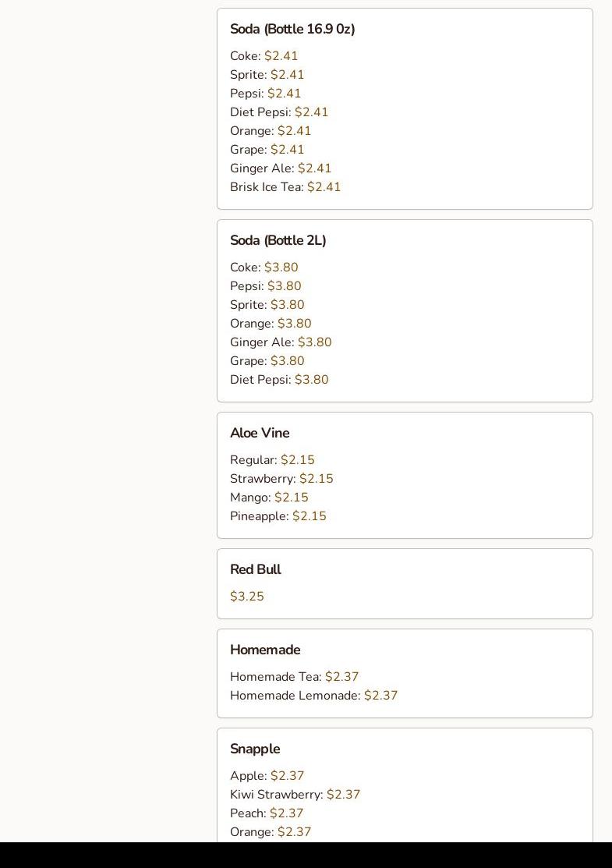This screenshot has height=868, width=612.
Task: Click Aloe Vine Mango option
Action: point(268,498)
